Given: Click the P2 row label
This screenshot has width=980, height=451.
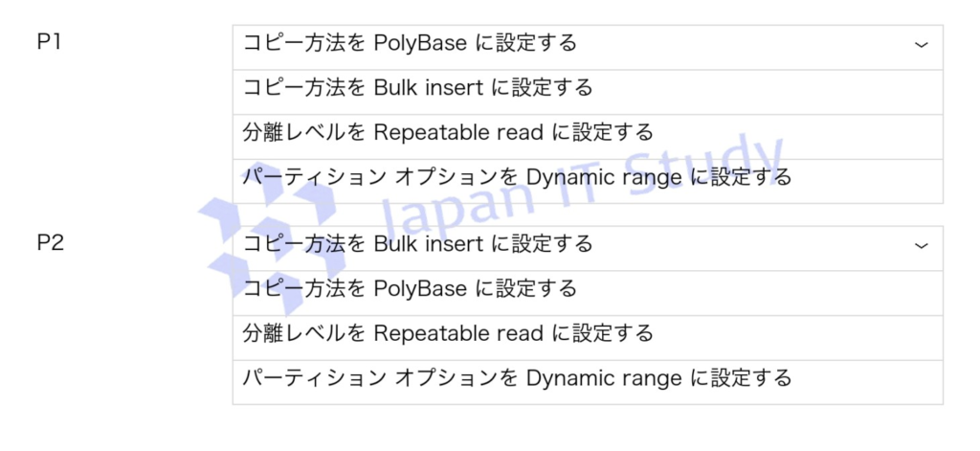Looking at the screenshot, I should (x=50, y=243).
